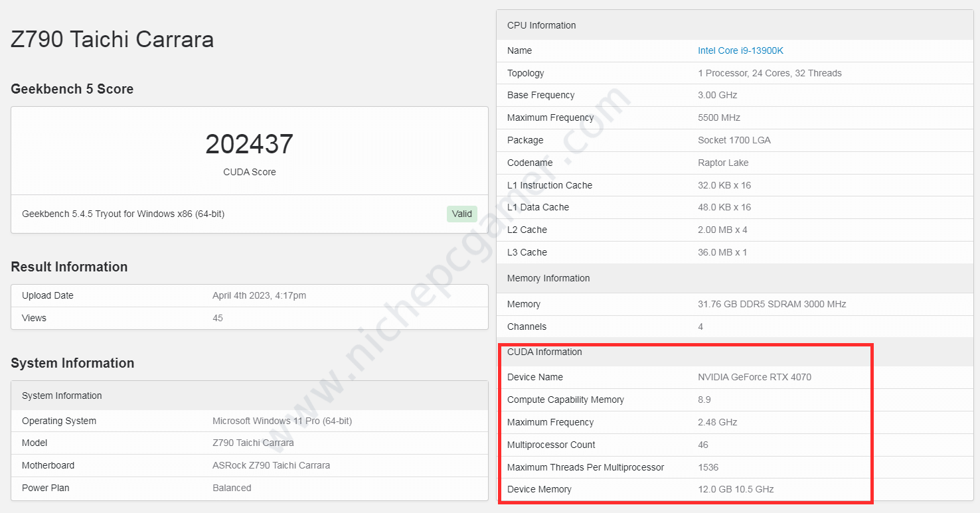Click the green Valid badge

coord(462,214)
